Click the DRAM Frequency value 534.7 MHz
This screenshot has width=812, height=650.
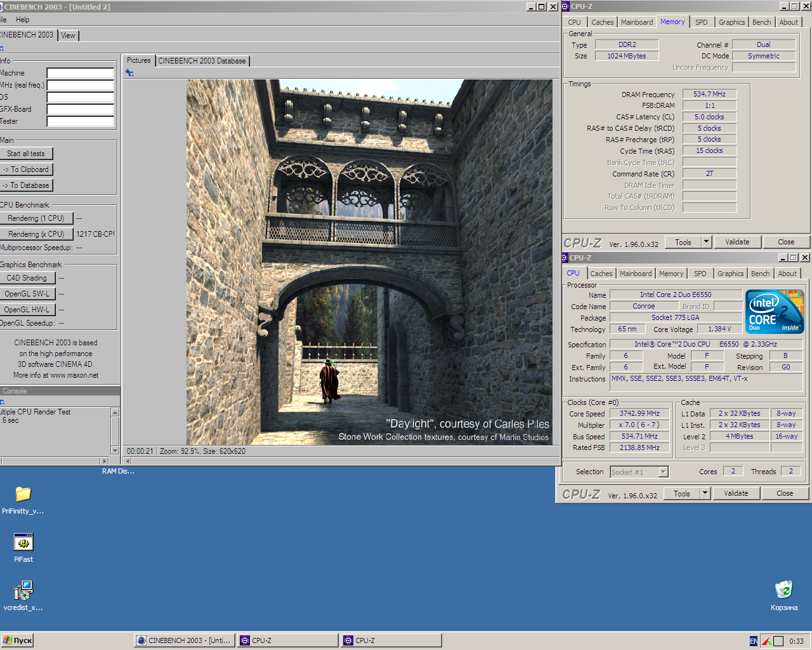709,94
